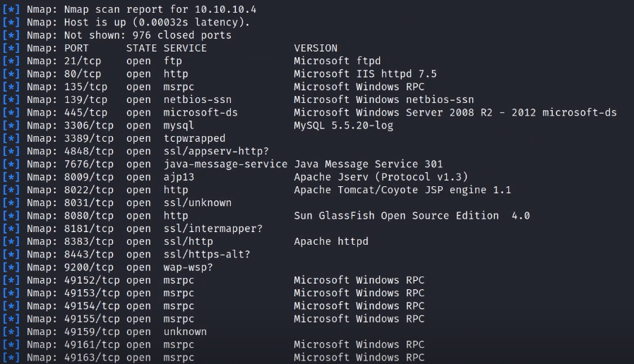This screenshot has height=364, width=634.
Task: Click the tcpwrapped service on port 3389
Action: (194, 138)
